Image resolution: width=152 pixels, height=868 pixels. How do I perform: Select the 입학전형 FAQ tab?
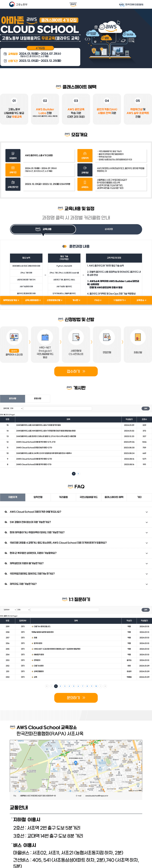(x=38, y=497)
